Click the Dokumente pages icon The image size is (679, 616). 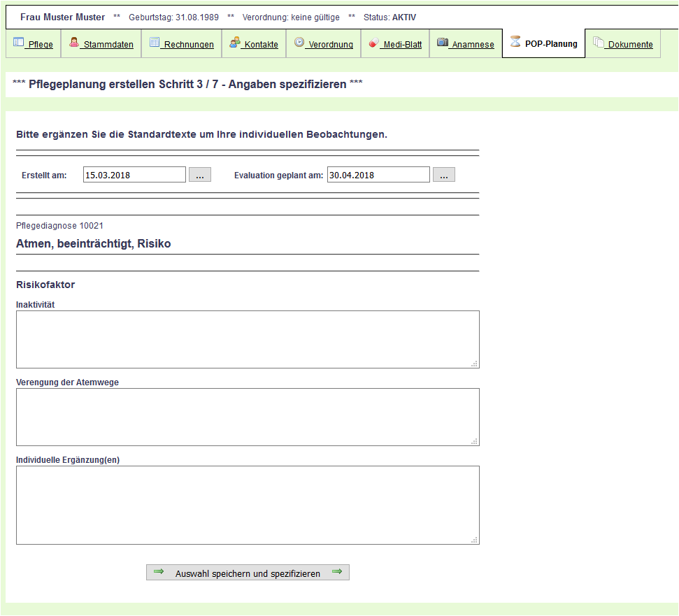(x=599, y=43)
